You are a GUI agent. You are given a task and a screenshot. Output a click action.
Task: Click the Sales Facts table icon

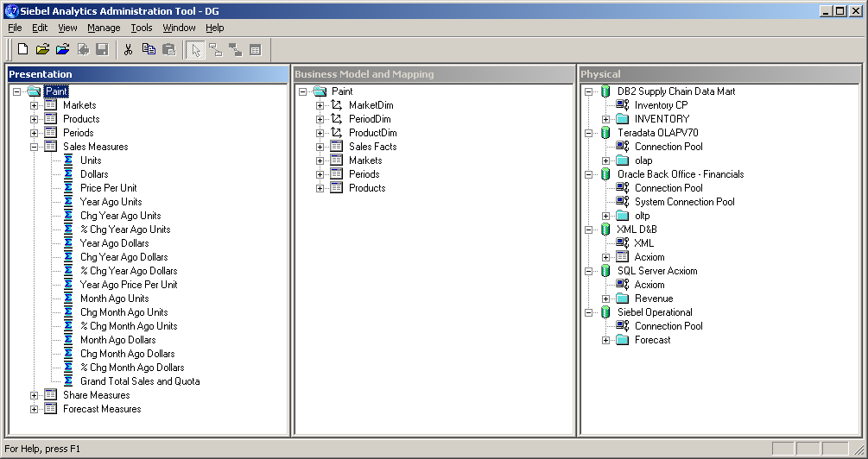coord(337,147)
